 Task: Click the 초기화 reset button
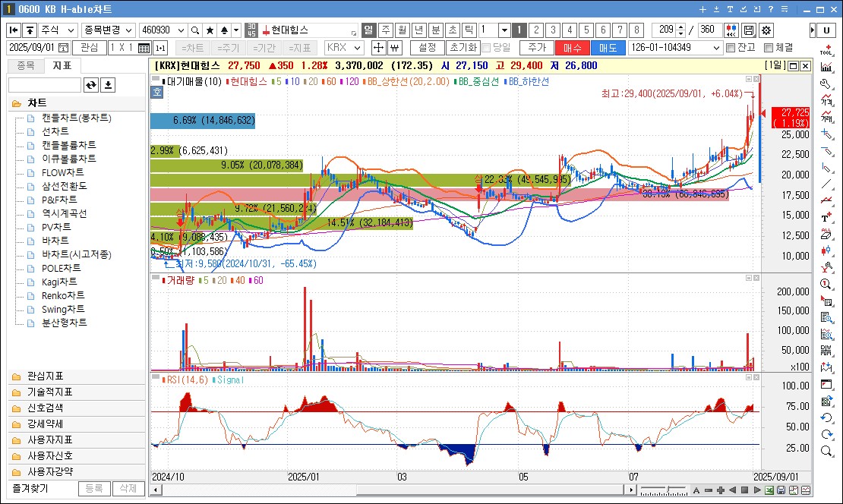tap(463, 48)
